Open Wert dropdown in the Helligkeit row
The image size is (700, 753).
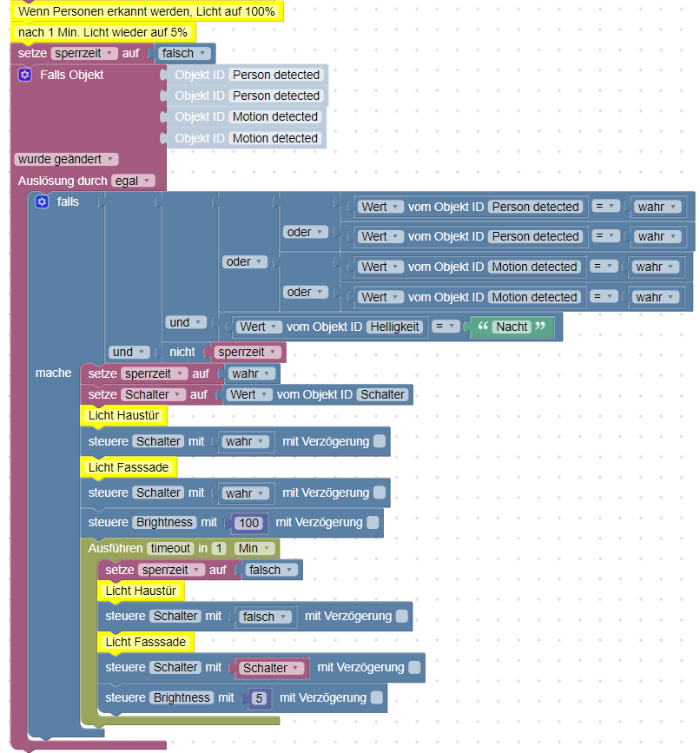coord(259,327)
